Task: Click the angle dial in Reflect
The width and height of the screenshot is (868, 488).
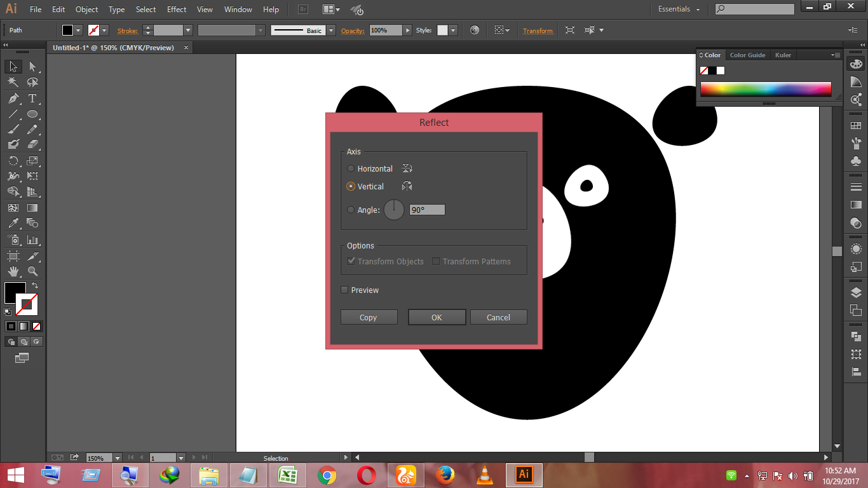Action: point(394,210)
